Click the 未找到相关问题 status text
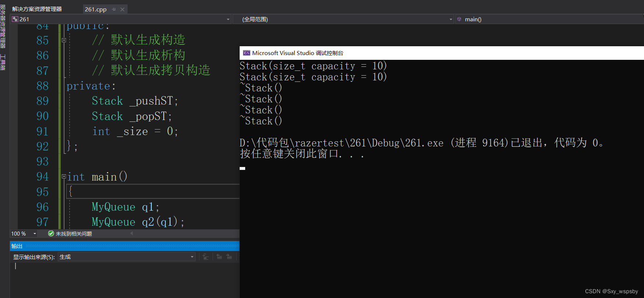This screenshot has height=298, width=644. point(74,234)
